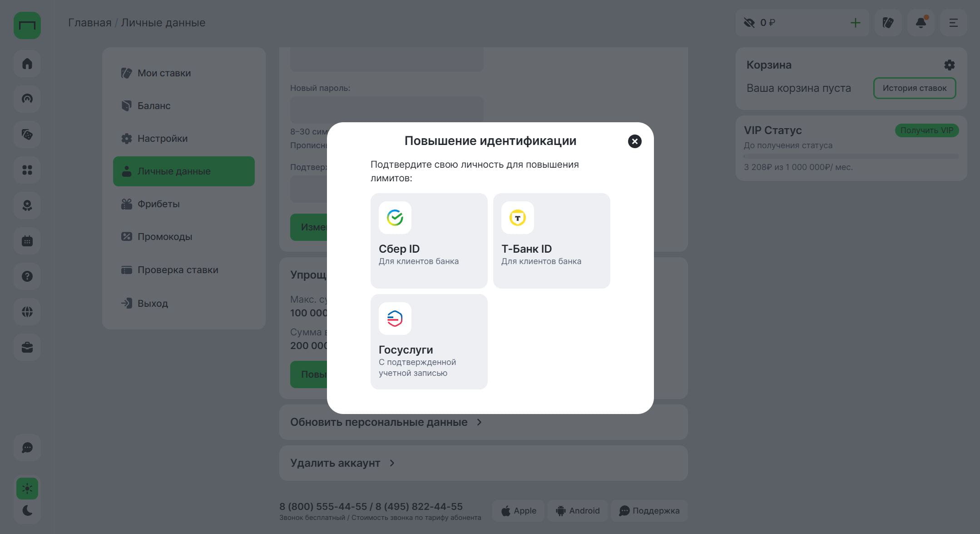Viewport: 980px width, 534px height.
Task: Open Фрибеты menu item
Action: pyautogui.click(x=184, y=204)
